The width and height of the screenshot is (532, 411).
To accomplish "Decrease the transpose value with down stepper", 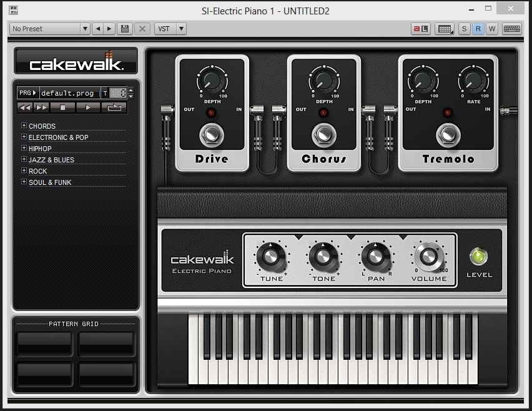I will coord(131,96).
